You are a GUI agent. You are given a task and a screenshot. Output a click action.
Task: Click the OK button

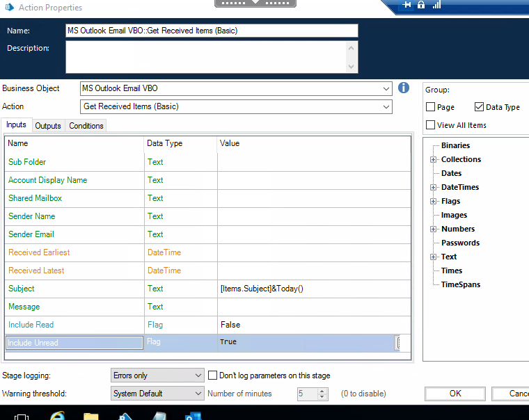click(455, 394)
